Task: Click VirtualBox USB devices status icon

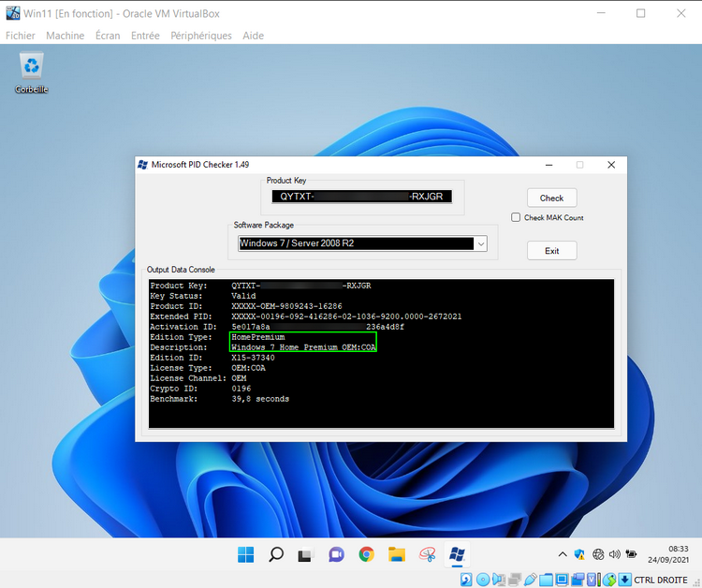Action: [531, 580]
